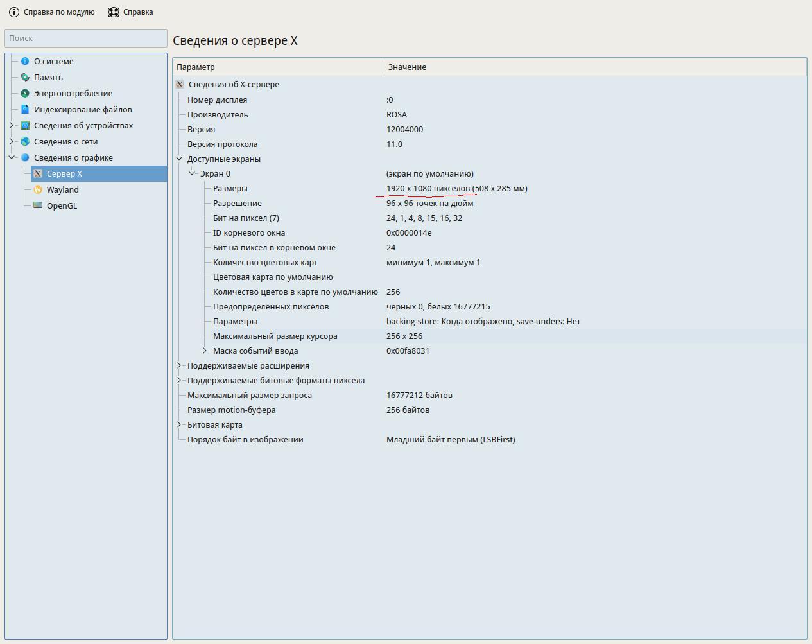Click the Параметр column header
This screenshot has width=812, height=644.
[x=279, y=67]
